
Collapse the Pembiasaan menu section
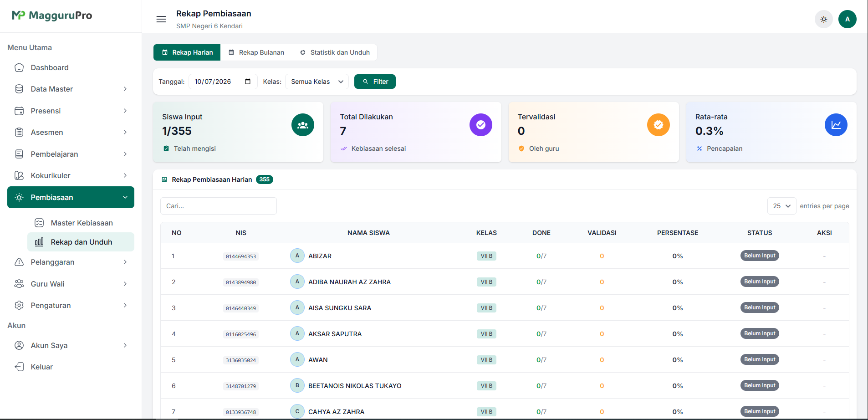click(71, 197)
